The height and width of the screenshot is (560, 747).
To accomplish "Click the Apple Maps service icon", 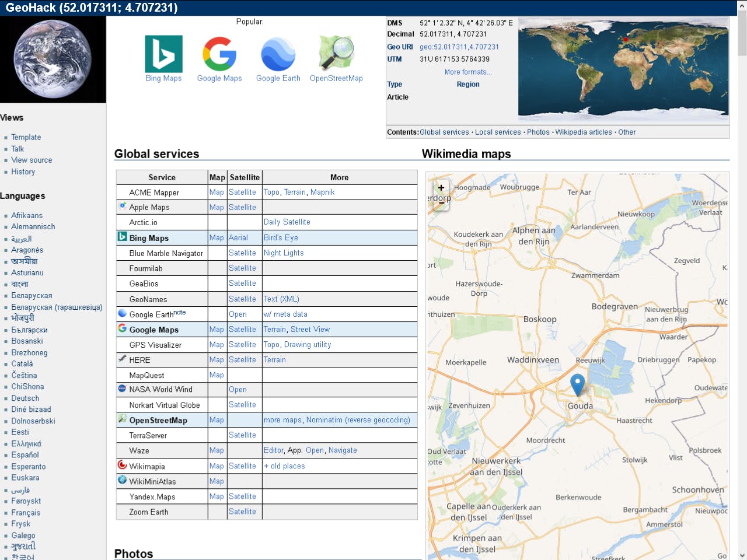I will (x=123, y=205).
